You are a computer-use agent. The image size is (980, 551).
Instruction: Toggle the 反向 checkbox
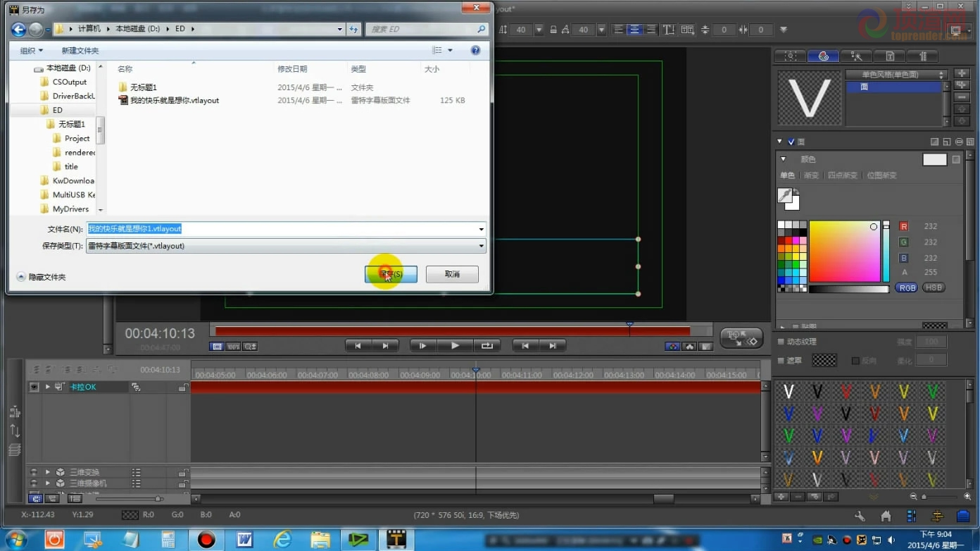pos(855,360)
